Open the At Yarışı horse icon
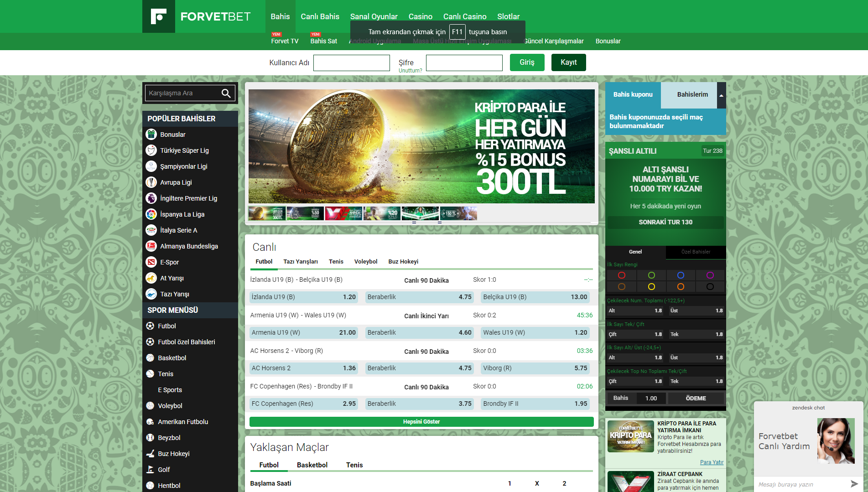Viewport: 868px width, 492px height. click(151, 278)
